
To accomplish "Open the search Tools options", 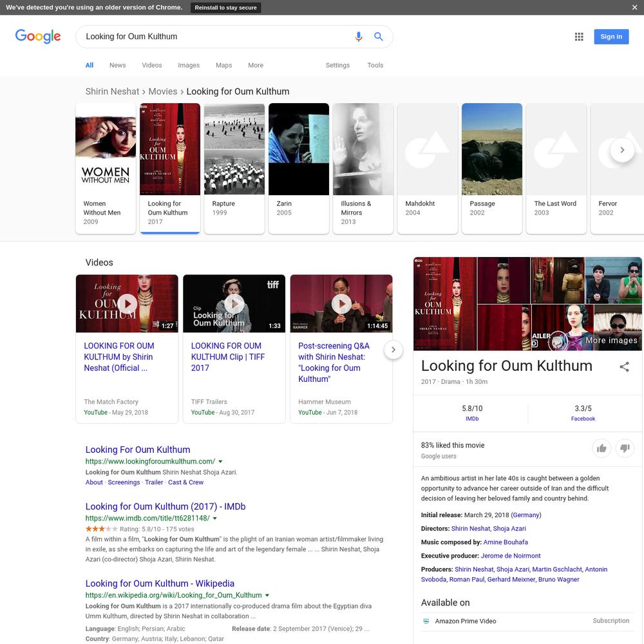I will (375, 65).
